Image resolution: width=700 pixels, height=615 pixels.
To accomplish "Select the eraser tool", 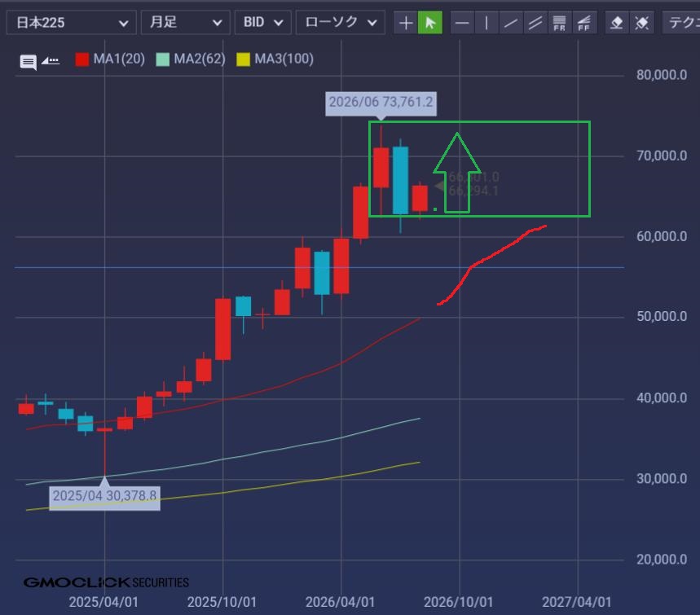I will pos(617,23).
